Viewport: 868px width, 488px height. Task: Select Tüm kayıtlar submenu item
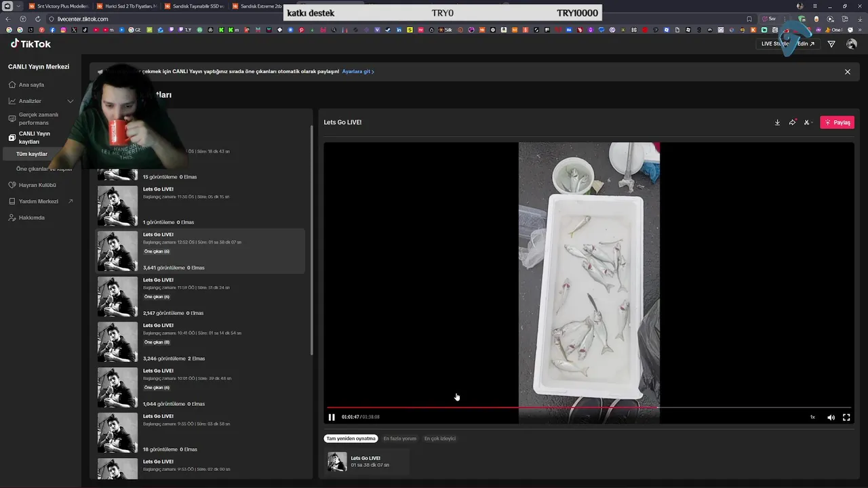[x=32, y=154]
